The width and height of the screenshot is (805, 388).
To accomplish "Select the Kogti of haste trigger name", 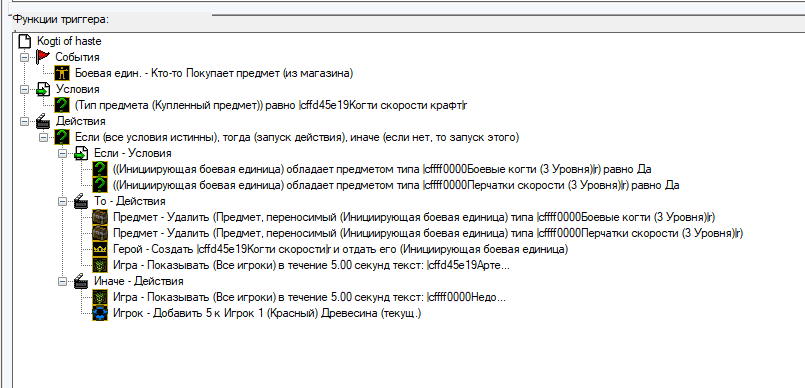I will point(69,41).
